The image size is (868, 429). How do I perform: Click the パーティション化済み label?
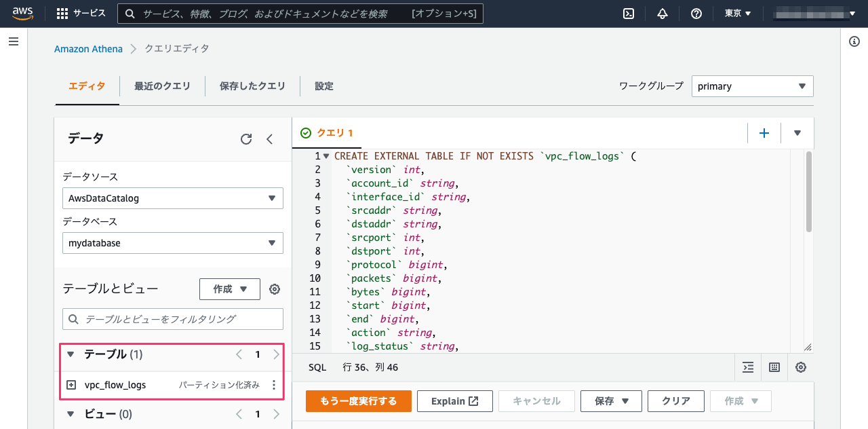point(219,385)
